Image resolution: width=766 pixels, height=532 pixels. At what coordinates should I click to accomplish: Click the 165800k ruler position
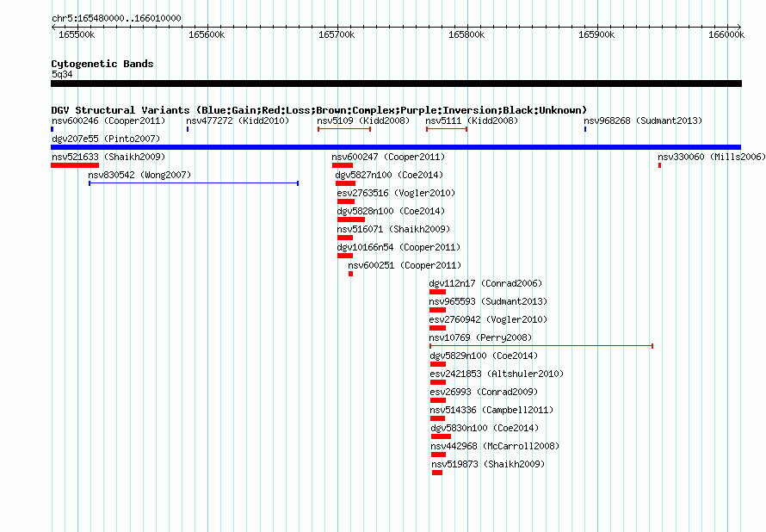pos(466,34)
